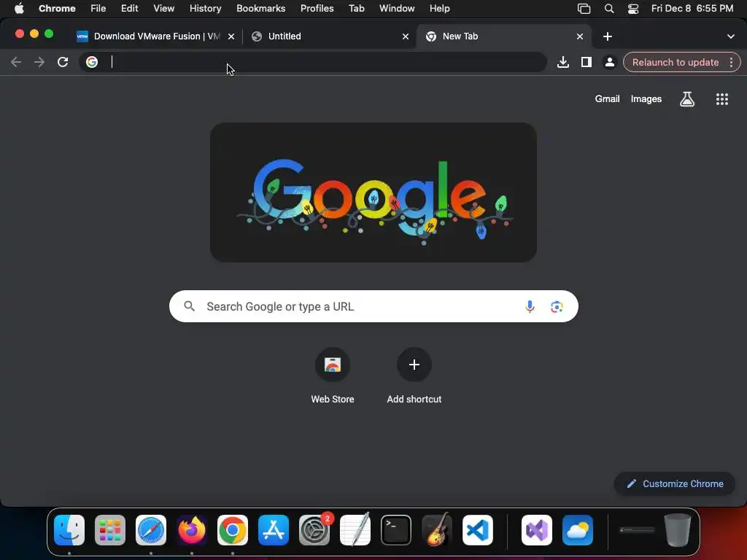Launch Safari from the Dock
Image resolution: width=747 pixels, height=560 pixels.
pyautogui.click(x=151, y=530)
